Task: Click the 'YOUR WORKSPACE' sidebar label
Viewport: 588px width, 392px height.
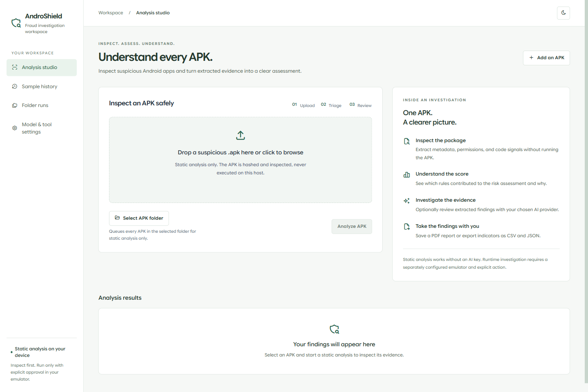Action: coord(33,53)
